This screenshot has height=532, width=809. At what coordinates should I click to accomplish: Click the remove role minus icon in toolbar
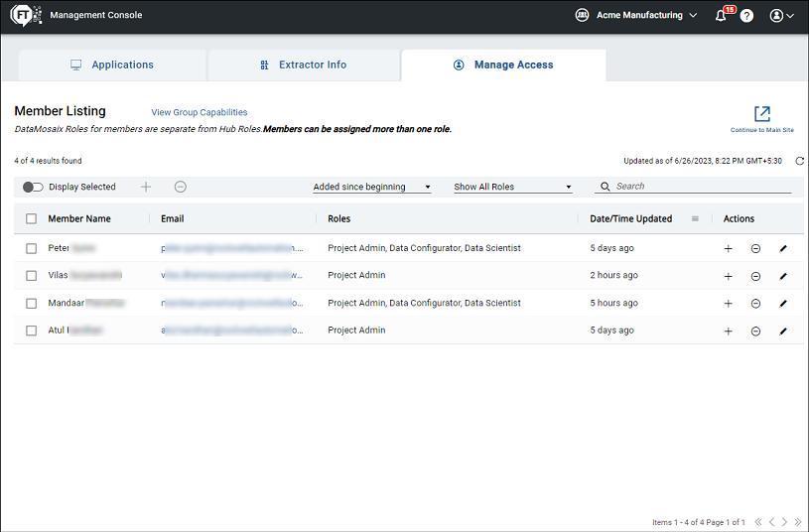(x=180, y=187)
